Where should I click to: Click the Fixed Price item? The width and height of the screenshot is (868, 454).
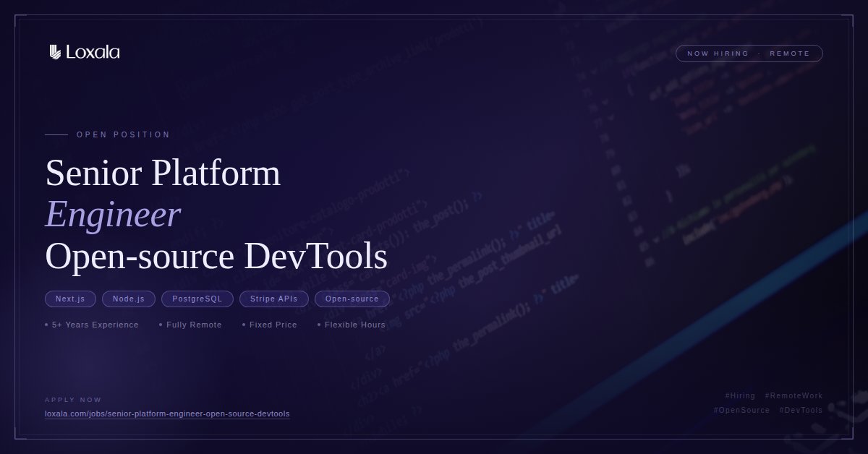tap(270, 325)
